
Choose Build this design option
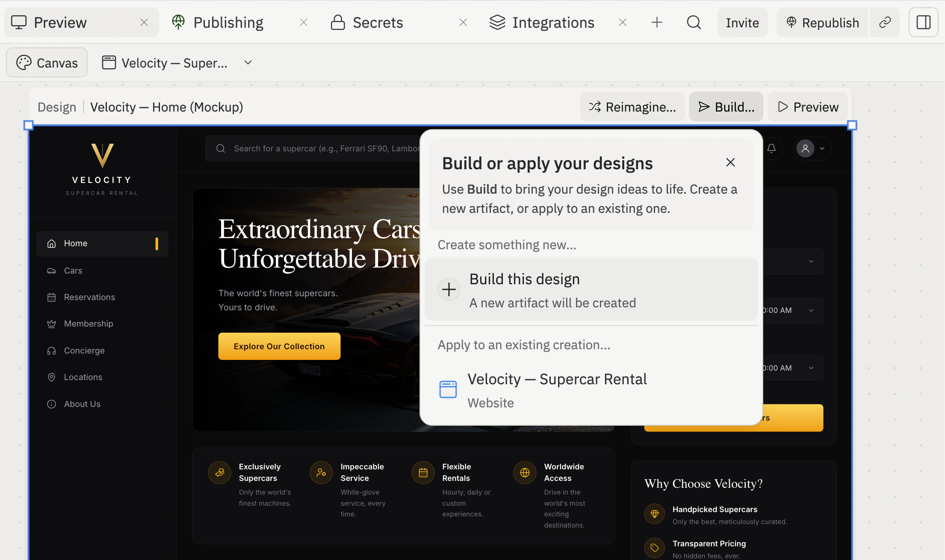tap(591, 289)
